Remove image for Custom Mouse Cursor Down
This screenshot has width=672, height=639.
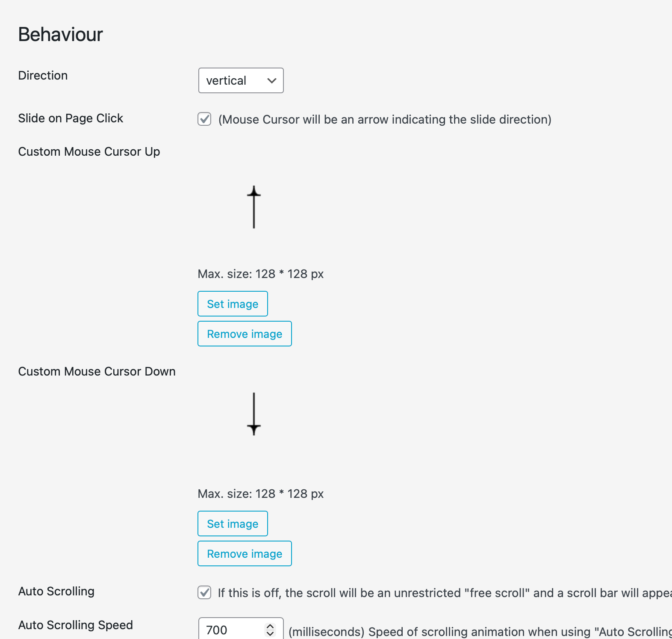click(245, 553)
